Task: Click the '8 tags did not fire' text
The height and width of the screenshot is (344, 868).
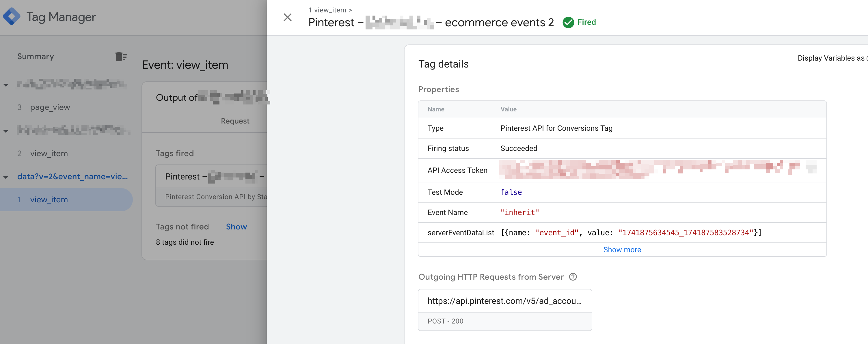Action: (x=185, y=242)
